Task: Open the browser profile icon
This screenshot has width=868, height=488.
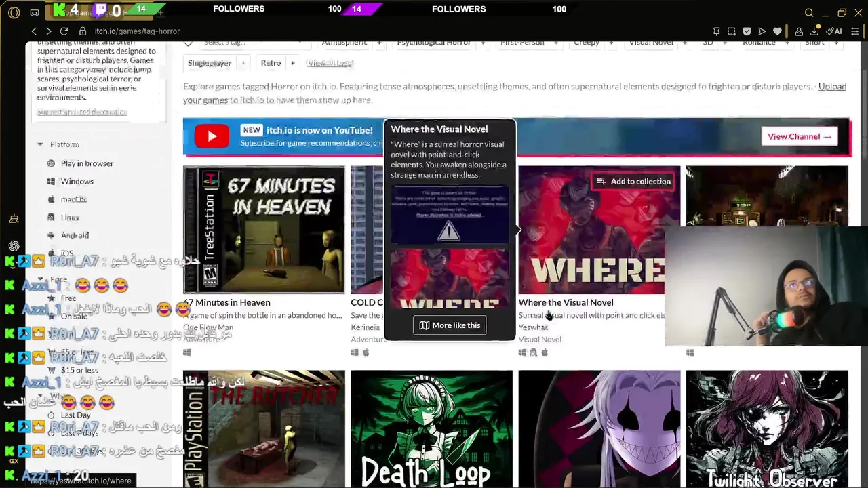Action: pyautogui.click(x=799, y=31)
